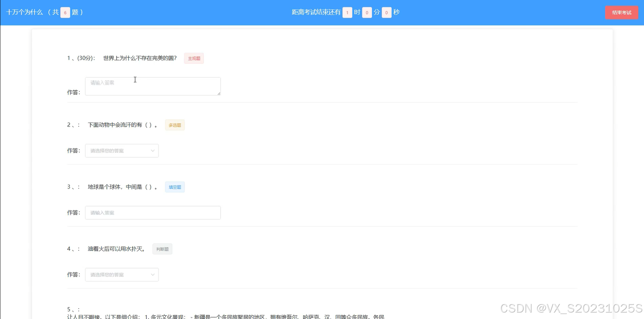Image resolution: width=644 pixels, height=319 pixels.
Task: Click the dropdown chevron for question 4
Action: point(152,275)
